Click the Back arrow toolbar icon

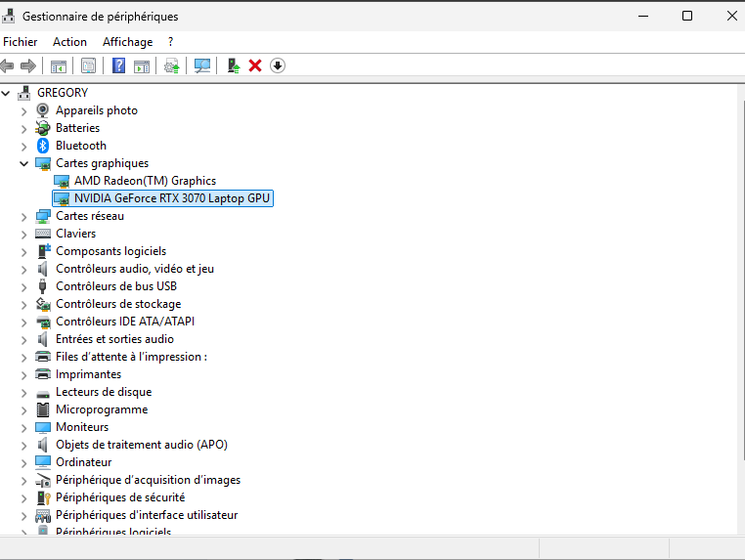[7, 65]
